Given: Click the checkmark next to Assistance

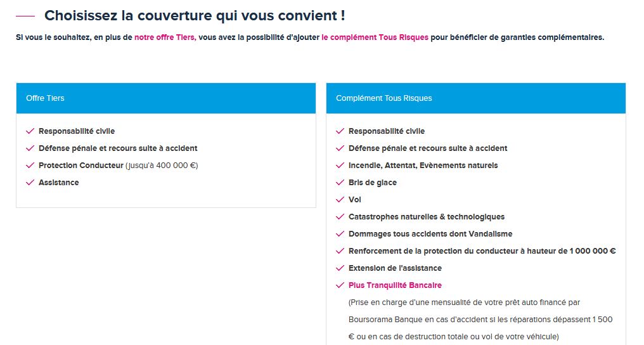Looking at the screenshot, I should point(30,183).
